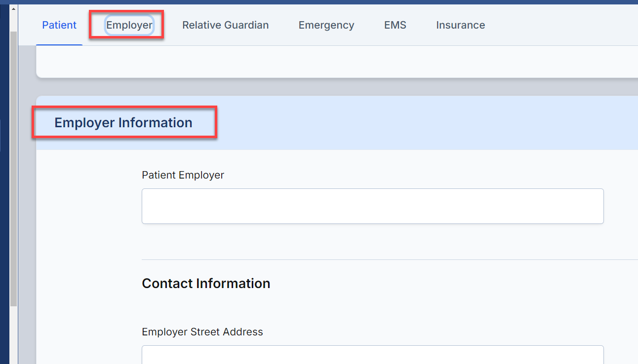Click the dark navy sidebar strip
This screenshot has width=638, height=364.
coord(4,197)
